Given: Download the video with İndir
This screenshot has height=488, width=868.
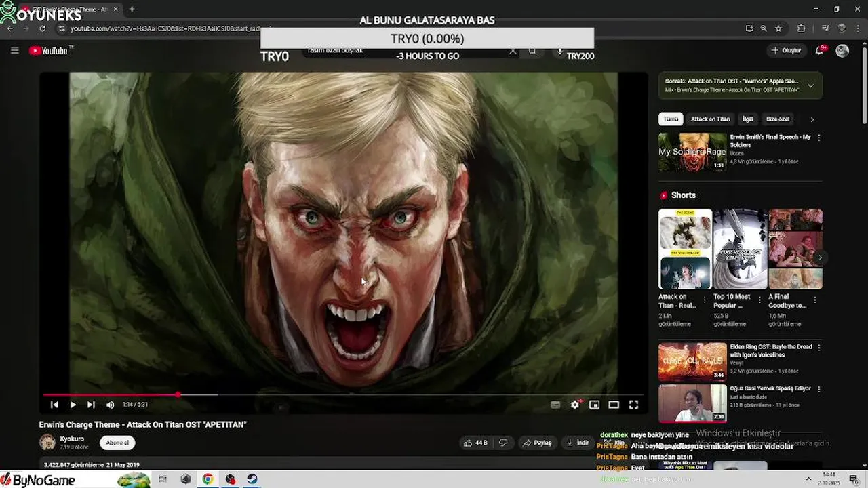Looking at the screenshot, I should click(577, 443).
